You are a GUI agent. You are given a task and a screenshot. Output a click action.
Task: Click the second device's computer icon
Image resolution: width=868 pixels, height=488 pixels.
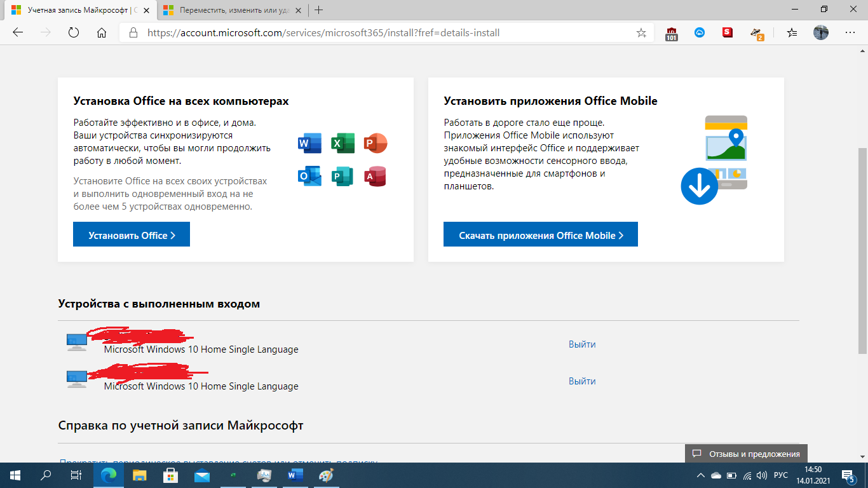[76, 379]
